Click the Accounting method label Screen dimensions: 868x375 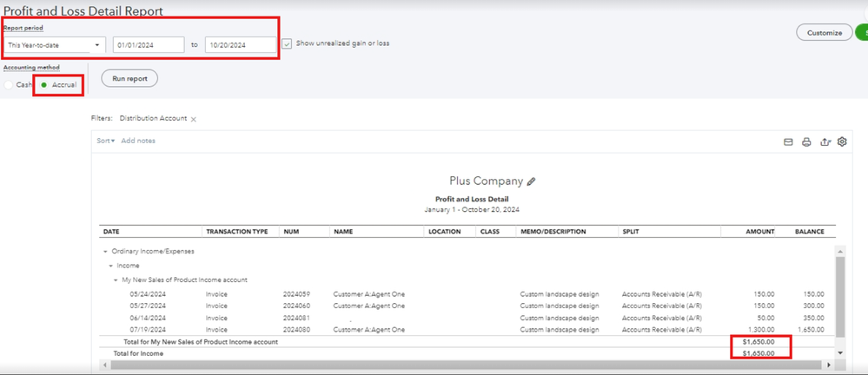pyautogui.click(x=31, y=68)
